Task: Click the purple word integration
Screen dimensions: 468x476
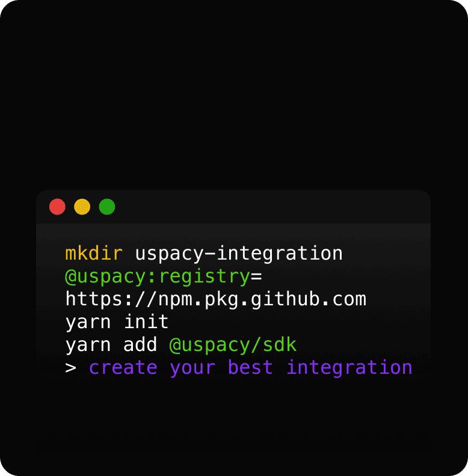Action: 349,368
